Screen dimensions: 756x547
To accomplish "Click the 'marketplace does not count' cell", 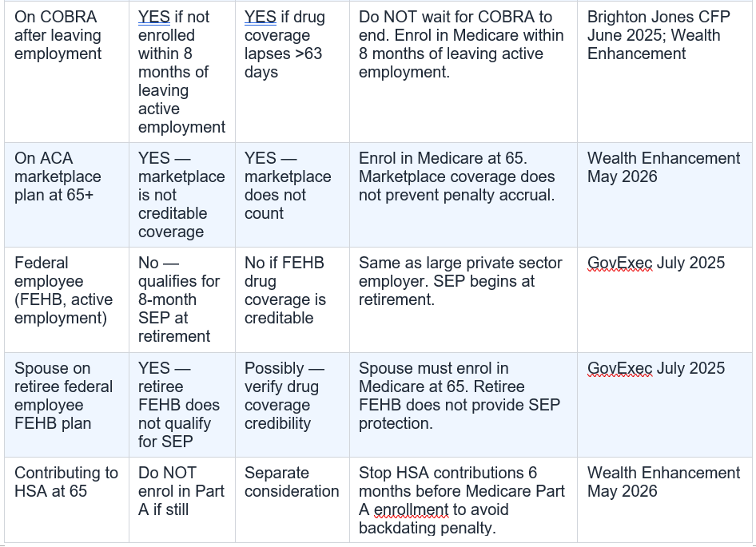I will (x=292, y=195).
